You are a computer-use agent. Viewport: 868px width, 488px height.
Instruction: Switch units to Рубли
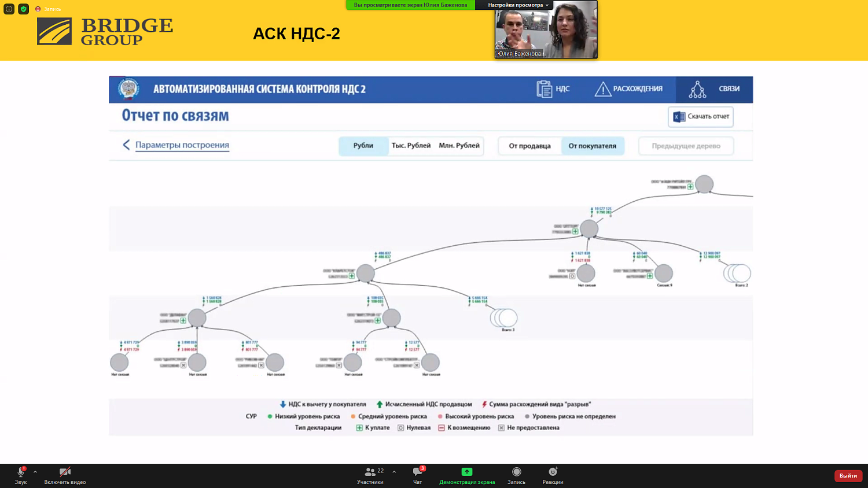click(363, 146)
